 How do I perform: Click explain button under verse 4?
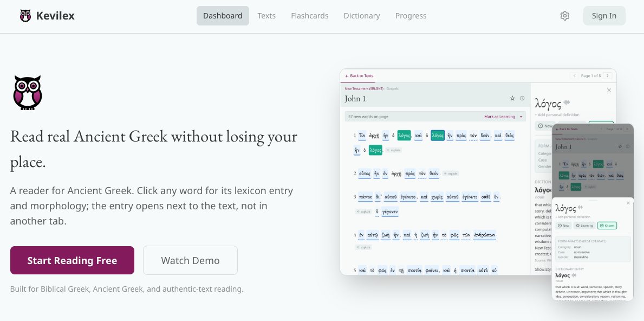click(363, 247)
